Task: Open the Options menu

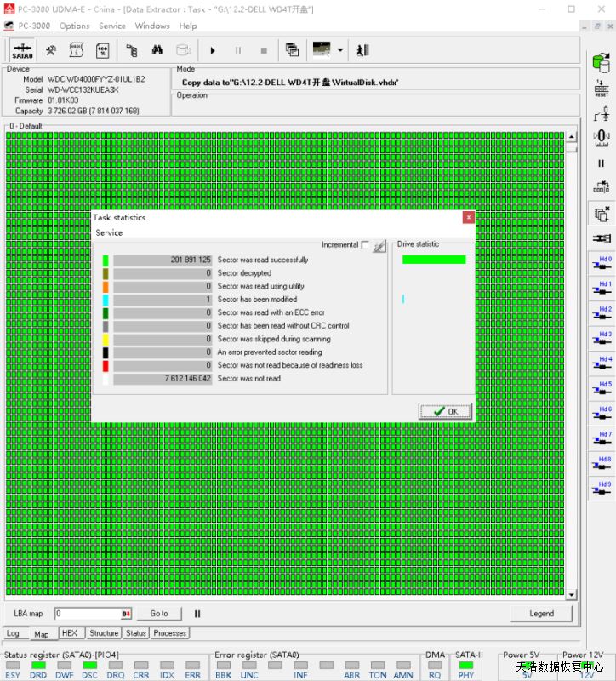Action: [x=74, y=26]
